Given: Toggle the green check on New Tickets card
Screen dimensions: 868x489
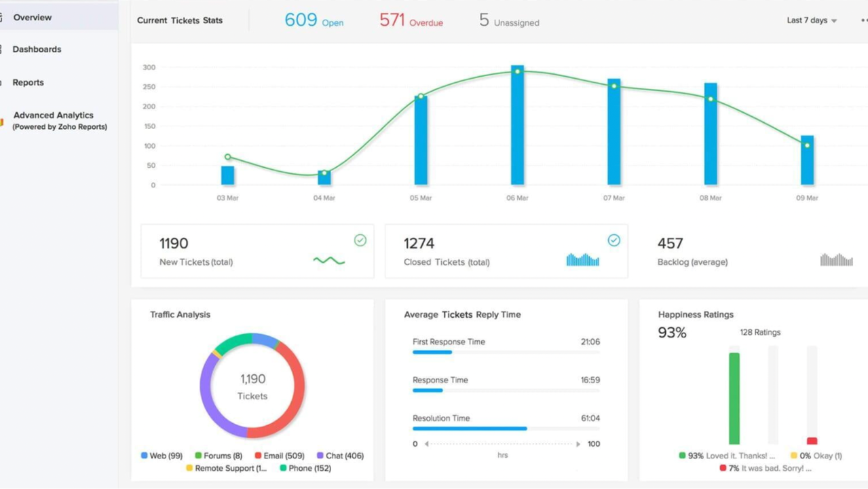Looking at the screenshot, I should click(360, 240).
